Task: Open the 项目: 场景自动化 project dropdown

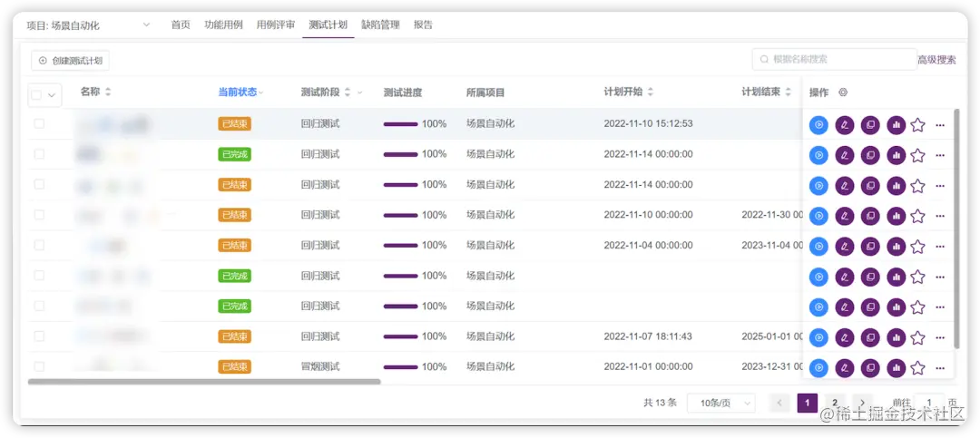Action: [x=88, y=25]
